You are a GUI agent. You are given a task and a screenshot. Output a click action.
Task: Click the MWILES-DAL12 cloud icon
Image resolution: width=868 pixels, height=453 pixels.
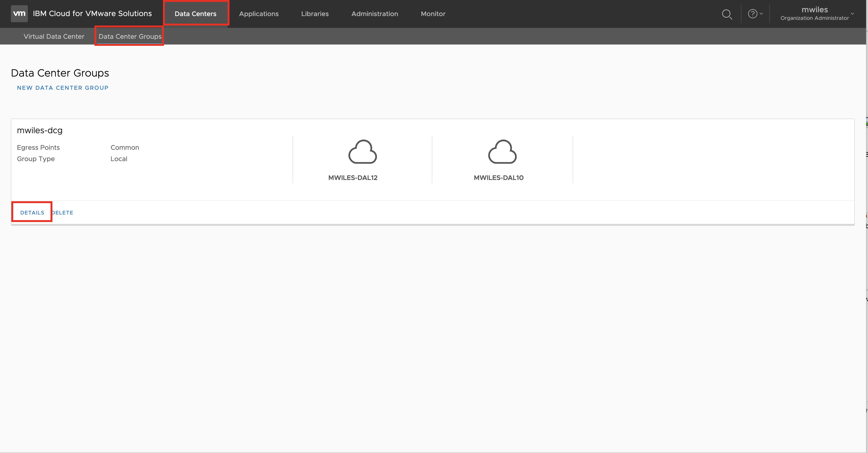click(362, 152)
